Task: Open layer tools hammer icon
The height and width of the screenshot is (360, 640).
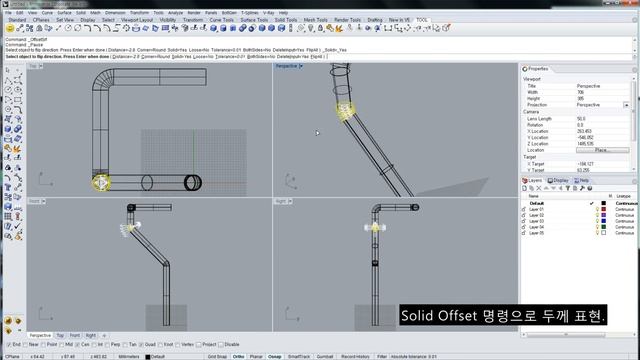Action: coord(582,188)
